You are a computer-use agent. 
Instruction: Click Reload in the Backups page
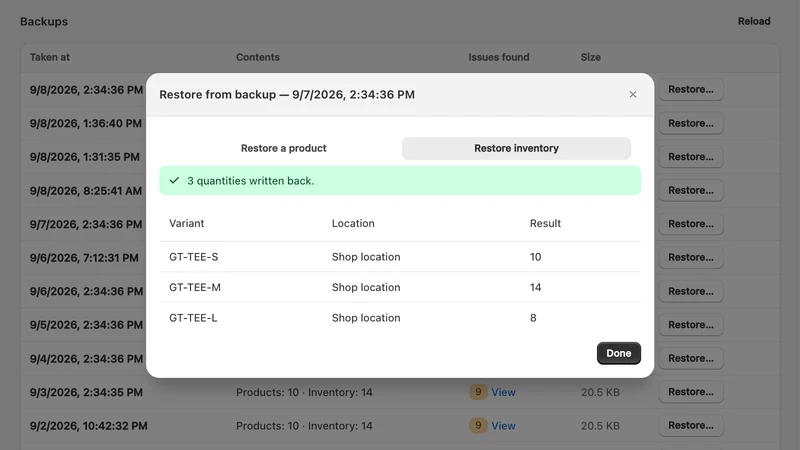pyautogui.click(x=754, y=21)
